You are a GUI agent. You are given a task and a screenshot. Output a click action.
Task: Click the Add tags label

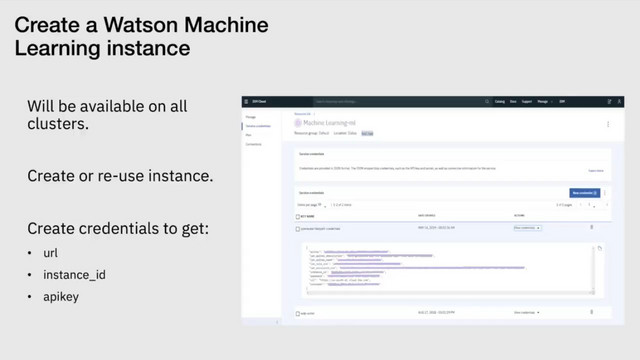click(367, 133)
